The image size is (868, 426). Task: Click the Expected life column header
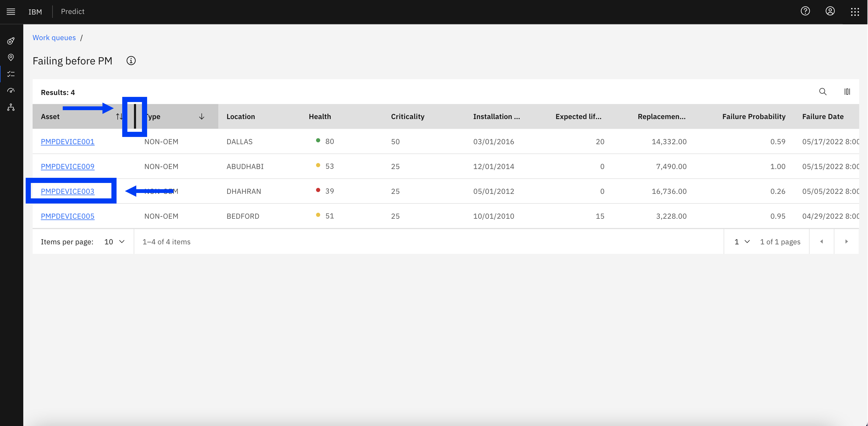pyautogui.click(x=578, y=117)
